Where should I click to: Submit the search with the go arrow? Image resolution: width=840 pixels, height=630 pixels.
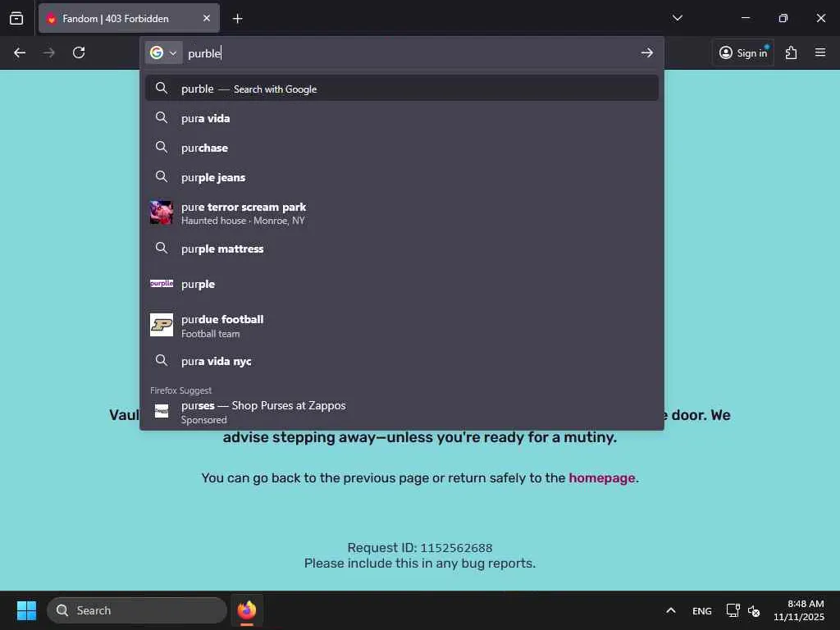point(647,52)
